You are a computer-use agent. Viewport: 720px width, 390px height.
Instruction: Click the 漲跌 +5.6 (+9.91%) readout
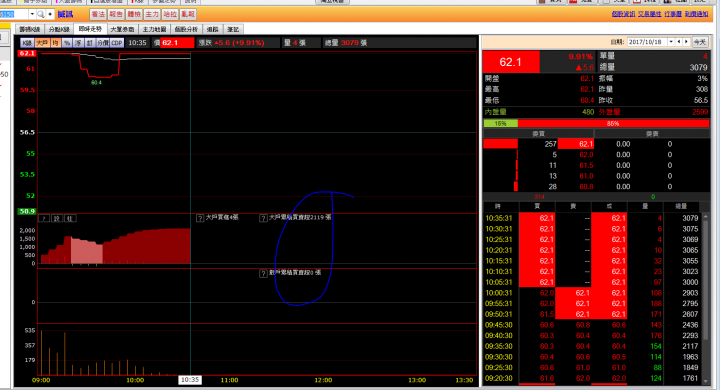pyautogui.click(x=231, y=43)
